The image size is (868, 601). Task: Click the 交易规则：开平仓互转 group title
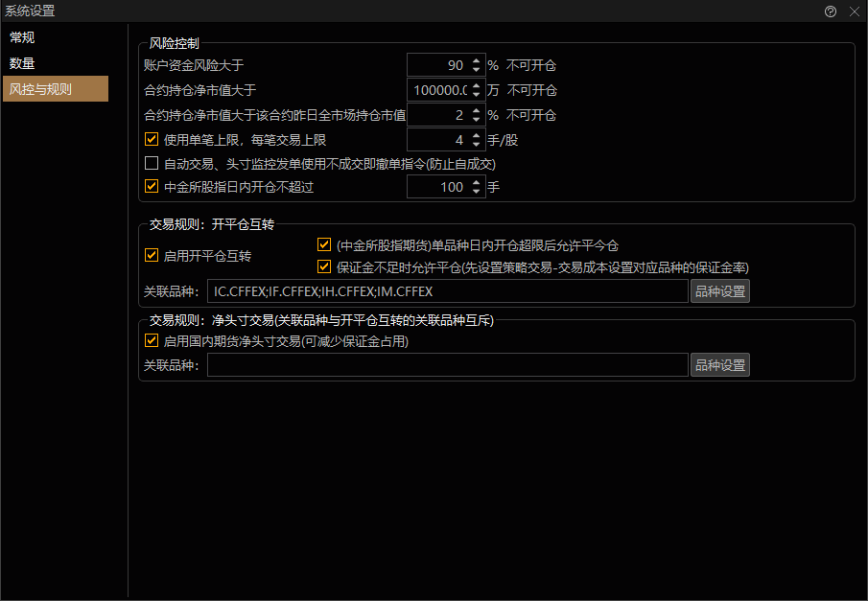211,224
